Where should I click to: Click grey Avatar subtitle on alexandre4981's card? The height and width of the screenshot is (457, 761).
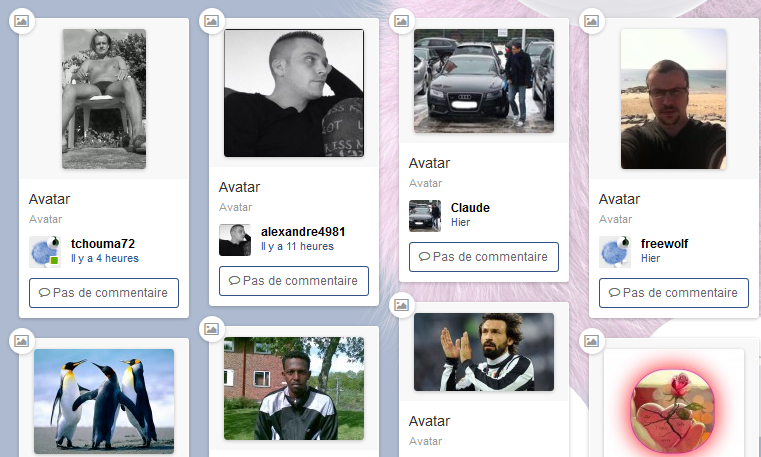[235, 208]
